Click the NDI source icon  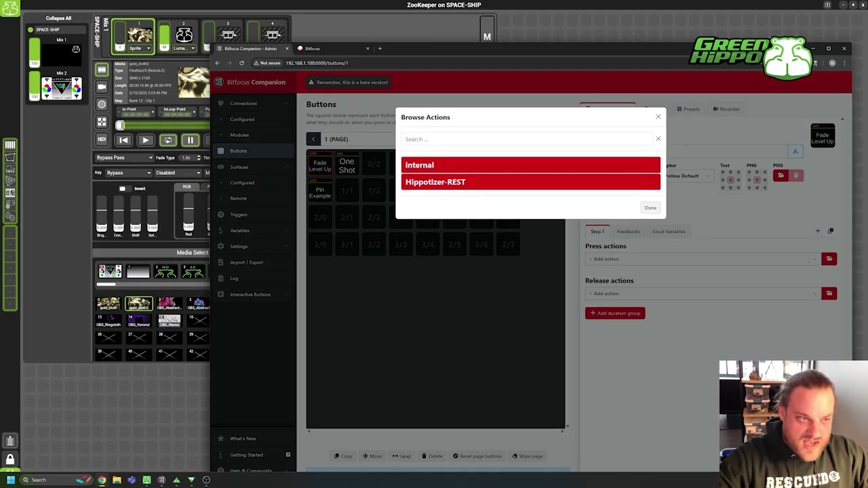(x=102, y=139)
